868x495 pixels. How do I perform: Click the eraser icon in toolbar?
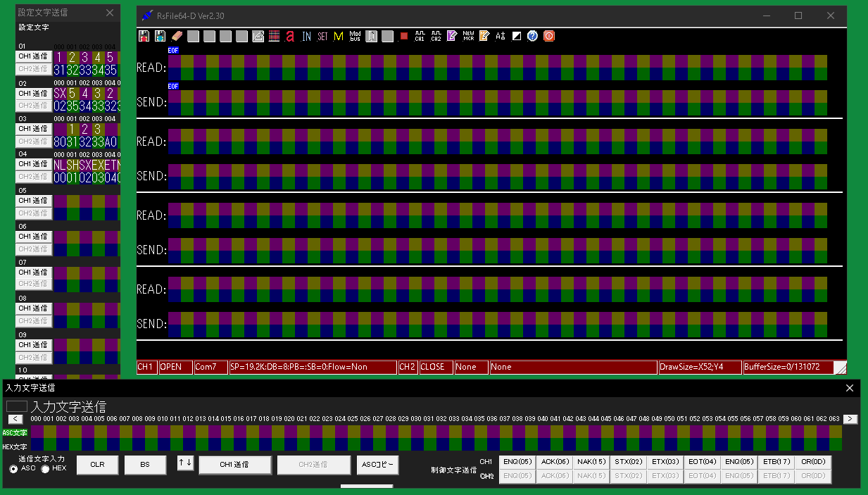(x=177, y=36)
